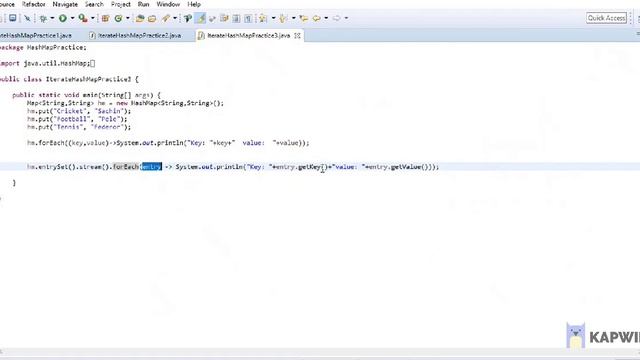This screenshot has width=640, height=360.
Task: Click the Back navigation arrow
Action: [x=316, y=18]
